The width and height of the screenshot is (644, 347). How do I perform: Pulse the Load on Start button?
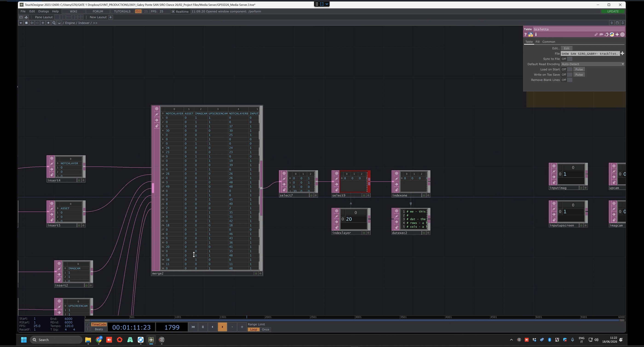tap(579, 69)
